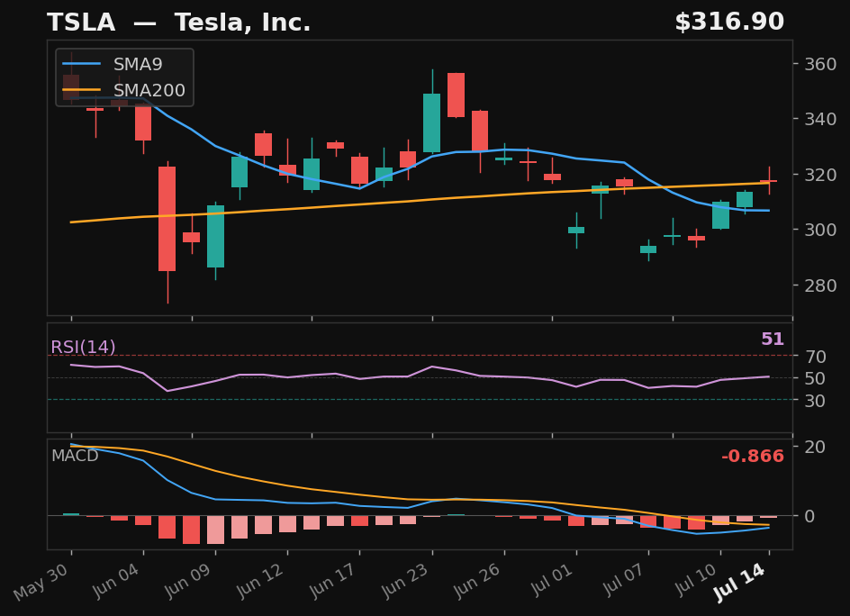Image resolution: width=850 pixels, height=616 pixels.
Task: Click the RSI 70 axis label
Action: (x=815, y=357)
